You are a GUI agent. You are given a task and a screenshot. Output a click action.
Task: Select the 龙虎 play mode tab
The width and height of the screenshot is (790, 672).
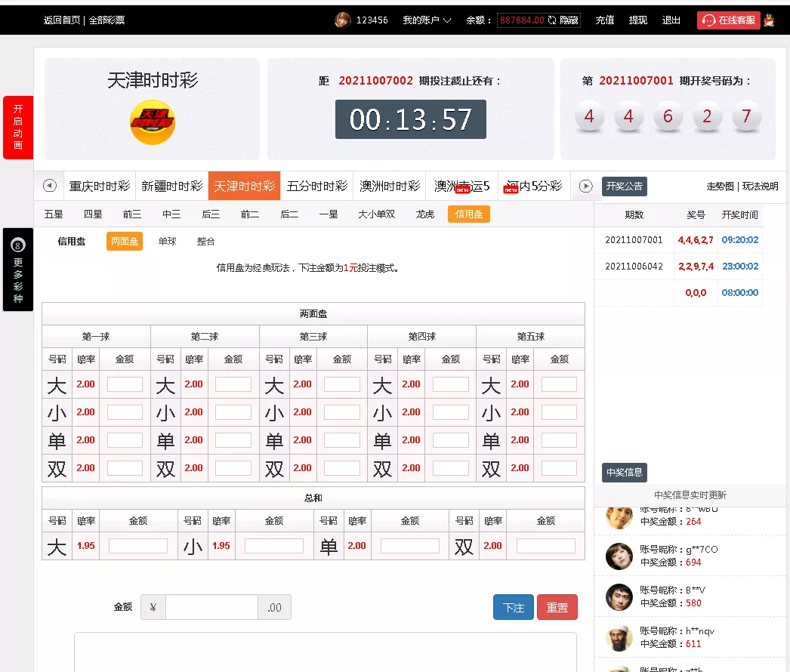(x=424, y=214)
